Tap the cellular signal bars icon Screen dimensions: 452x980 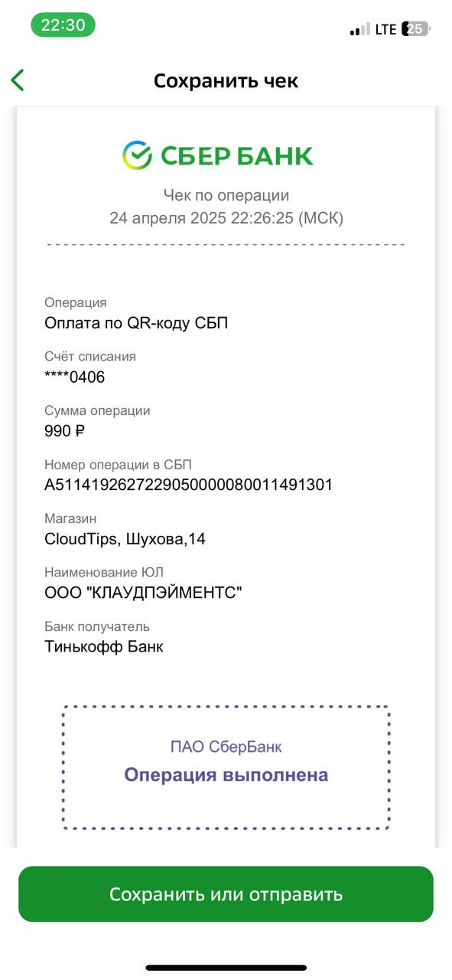(x=359, y=30)
